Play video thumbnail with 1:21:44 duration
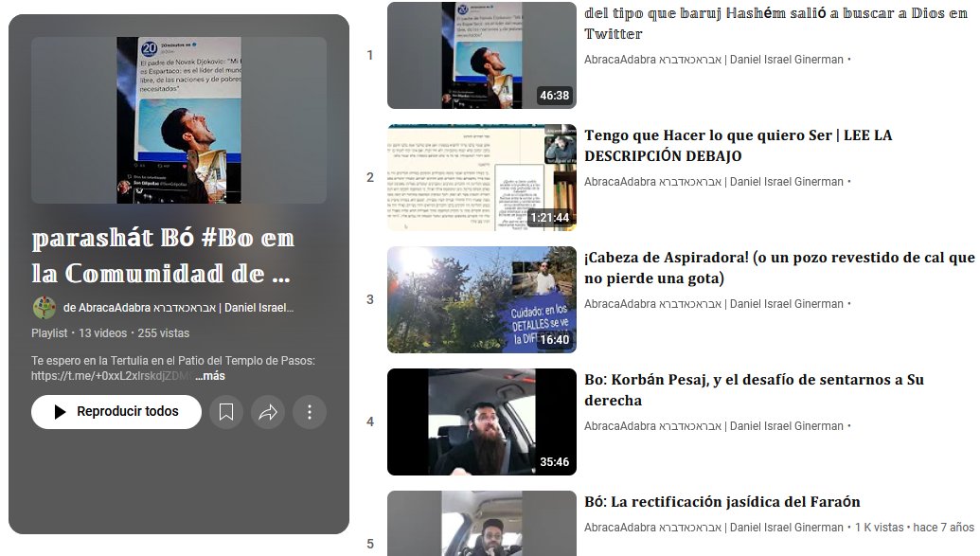 [x=482, y=178]
